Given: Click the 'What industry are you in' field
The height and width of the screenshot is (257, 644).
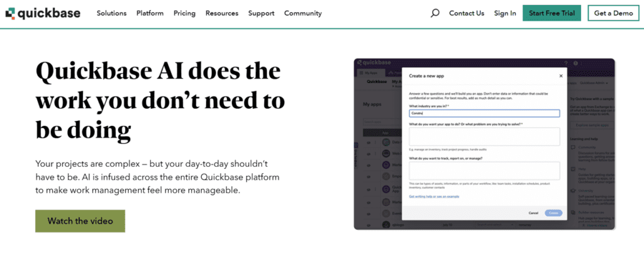Looking at the screenshot, I should (484, 113).
